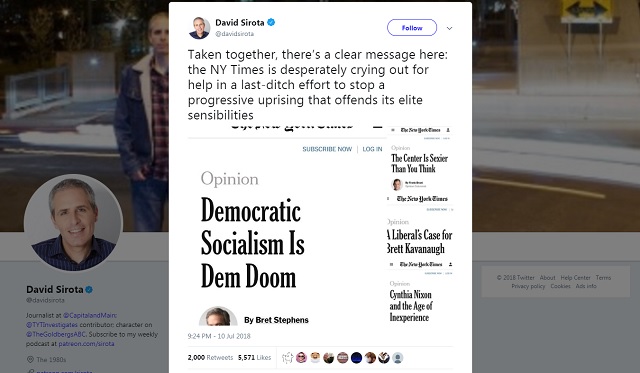
Task: Click David Sirota's avatar in tweet header
Action: coord(199,28)
